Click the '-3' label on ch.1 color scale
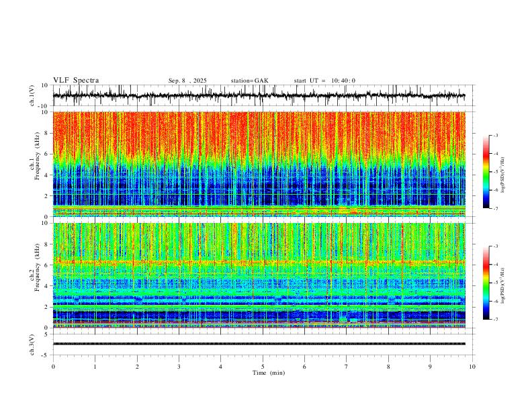532x411 pixels. point(495,135)
